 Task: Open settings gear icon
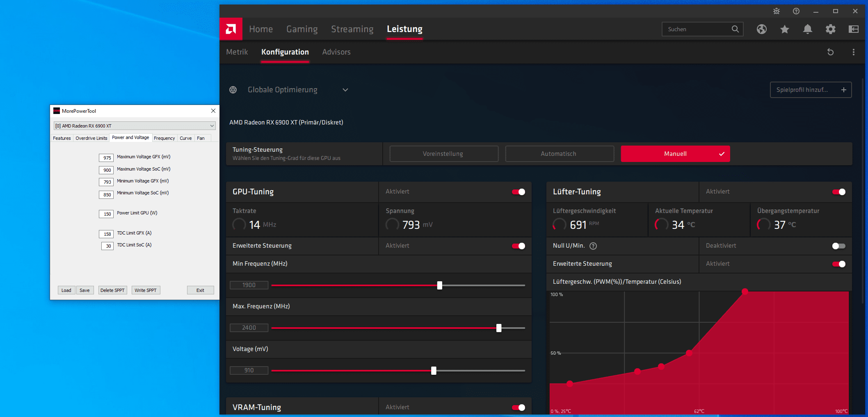point(831,29)
